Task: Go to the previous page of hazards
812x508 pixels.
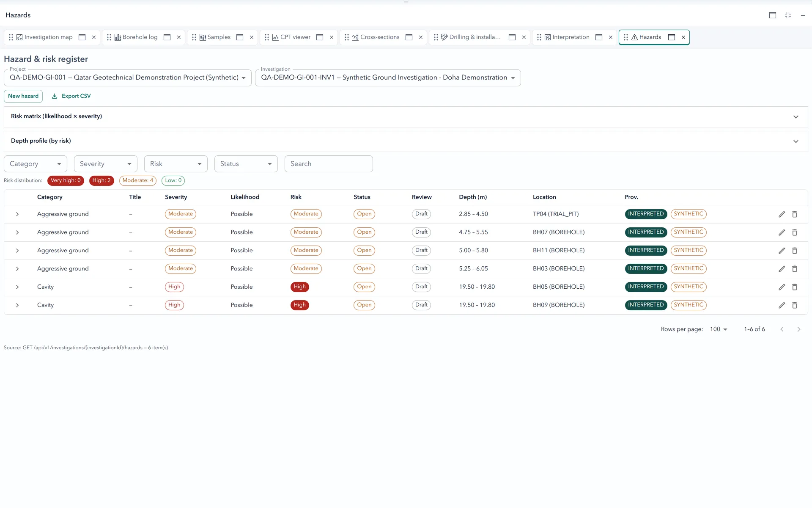Action: tap(782, 329)
